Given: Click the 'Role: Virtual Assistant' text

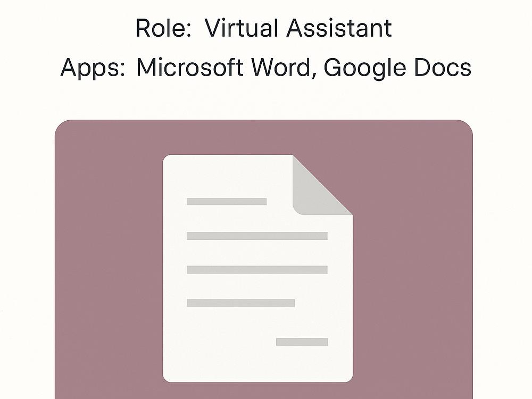Looking at the screenshot, I should (x=264, y=28).
